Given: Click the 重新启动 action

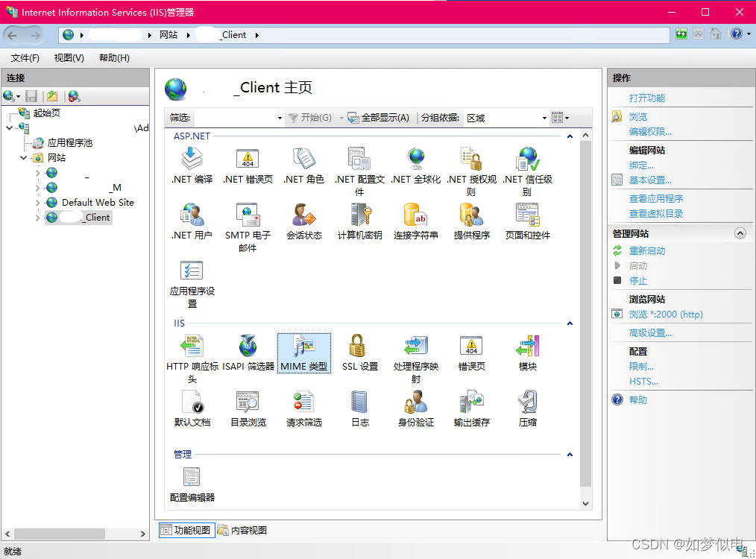Looking at the screenshot, I should [x=647, y=250].
